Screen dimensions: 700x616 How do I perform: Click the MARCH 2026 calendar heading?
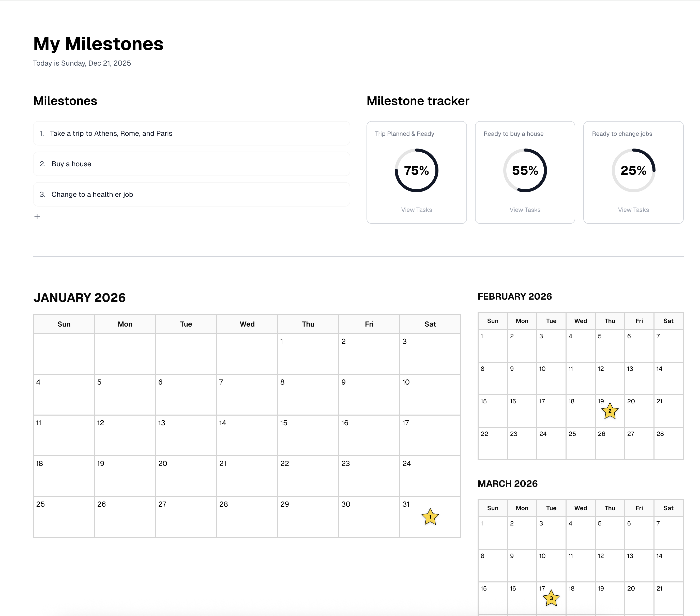pos(508,483)
